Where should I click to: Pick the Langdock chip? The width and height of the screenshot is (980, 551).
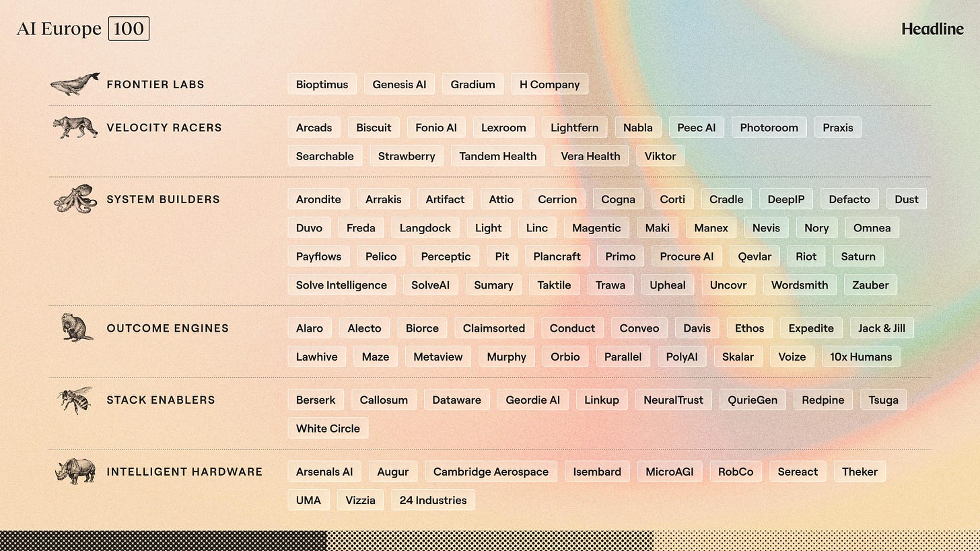(x=425, y=227)
